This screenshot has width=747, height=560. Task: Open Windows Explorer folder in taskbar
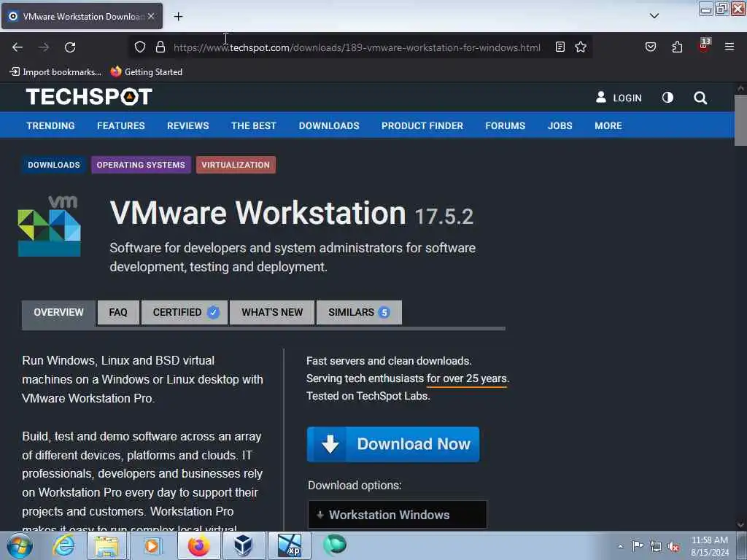tap(106, 545)
